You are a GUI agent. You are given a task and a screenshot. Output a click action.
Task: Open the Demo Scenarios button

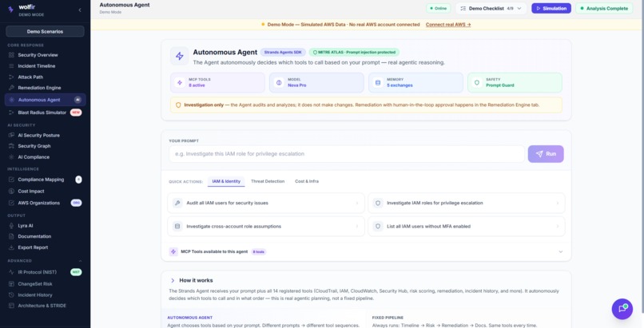(x=46, y=32)
